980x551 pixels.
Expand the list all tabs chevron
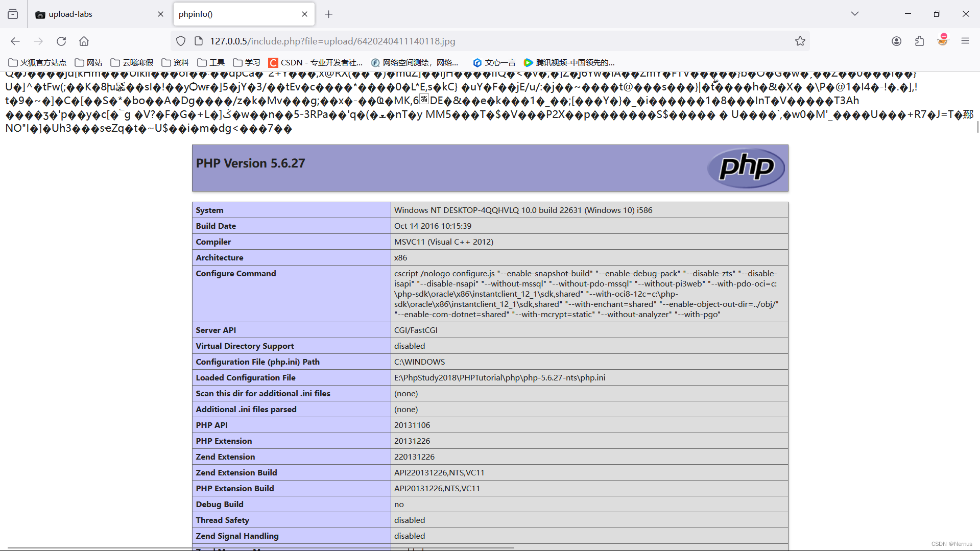tap(855, 14)
